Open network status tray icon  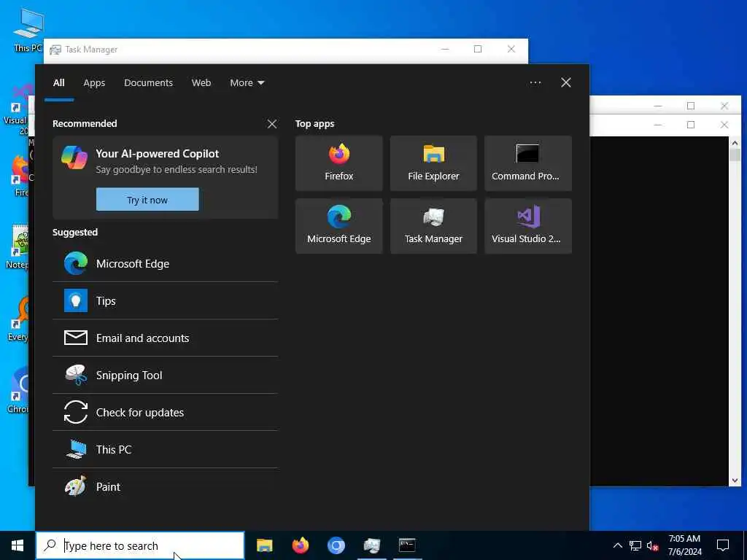tap(635, 545)
